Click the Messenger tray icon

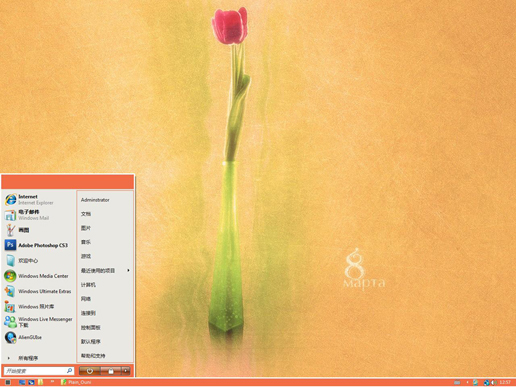tap(476, 383)
